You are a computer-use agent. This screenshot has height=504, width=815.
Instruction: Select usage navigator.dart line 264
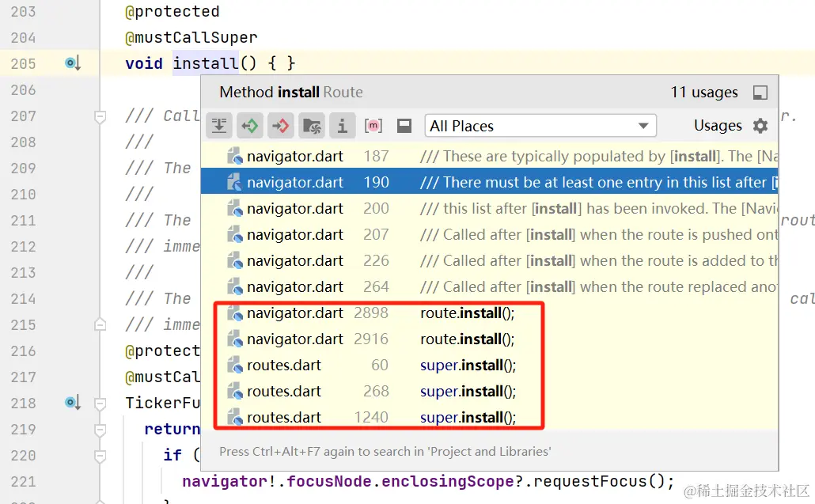[489, 286]
